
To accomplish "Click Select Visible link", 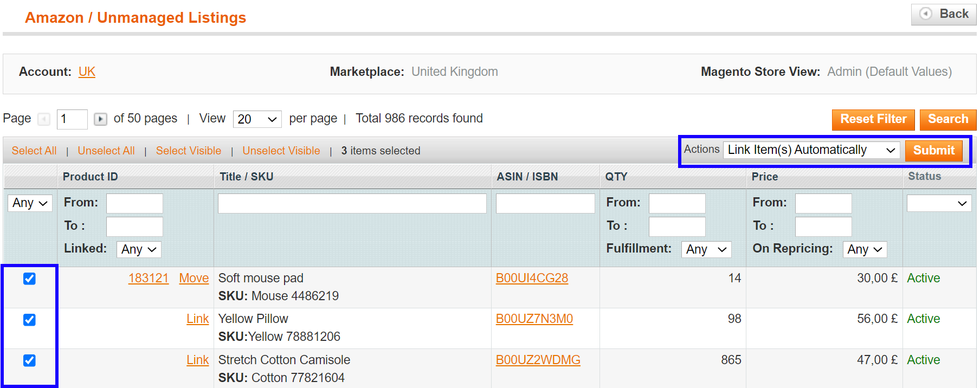I will [189, 151].
